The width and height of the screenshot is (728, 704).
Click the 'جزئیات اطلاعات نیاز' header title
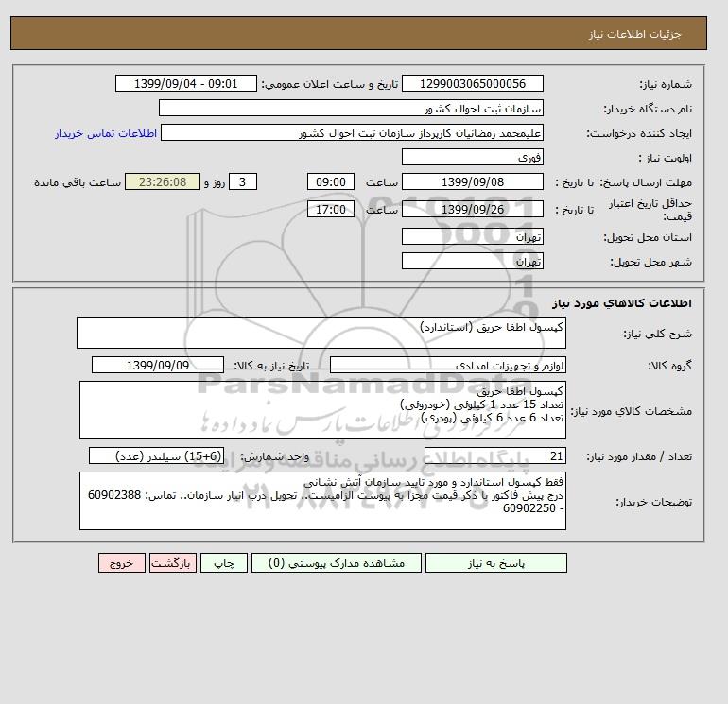click(634, 34)
